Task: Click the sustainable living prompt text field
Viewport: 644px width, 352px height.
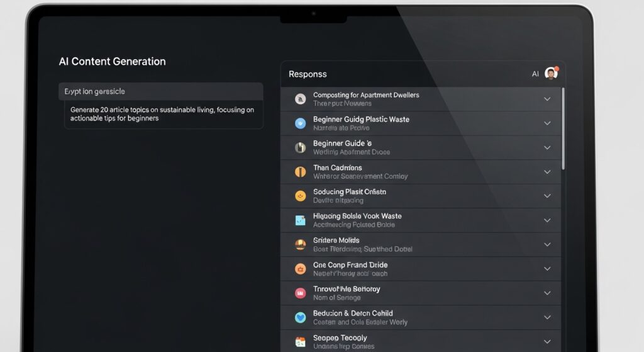Action: click(163, 114)
